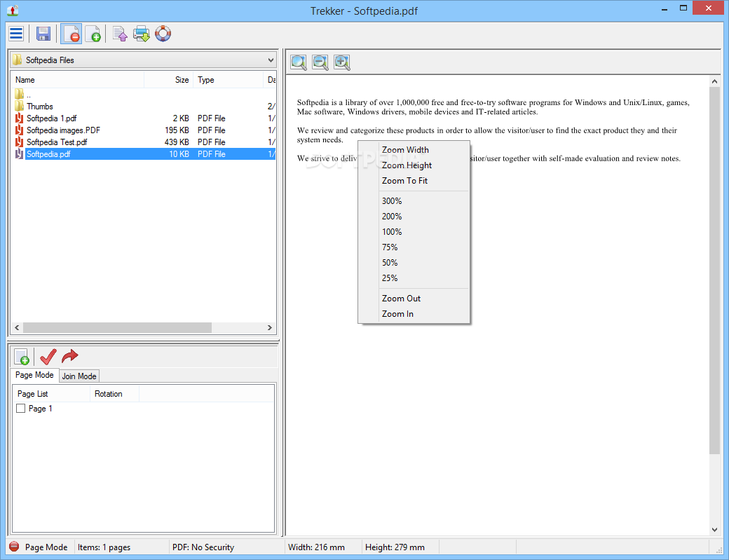Click PDF icon of Softpedia 1.pdf
This screenshot has width=729, height=560.
[x=19, y=118]
